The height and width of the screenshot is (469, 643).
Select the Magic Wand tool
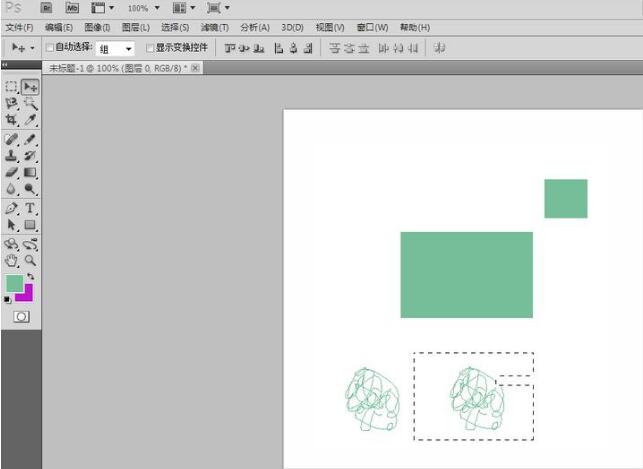[x=31, y=103]
